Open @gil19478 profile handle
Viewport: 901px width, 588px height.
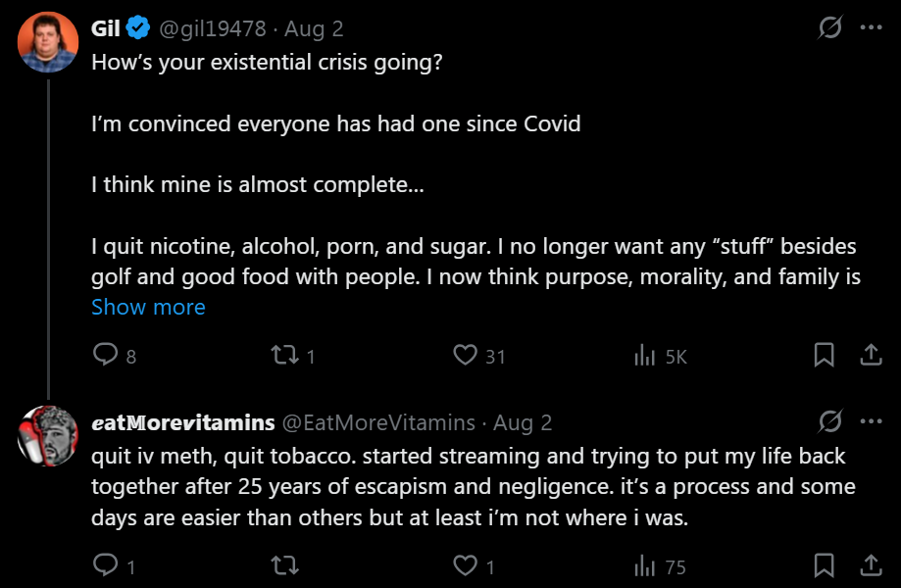pos(212,29)
